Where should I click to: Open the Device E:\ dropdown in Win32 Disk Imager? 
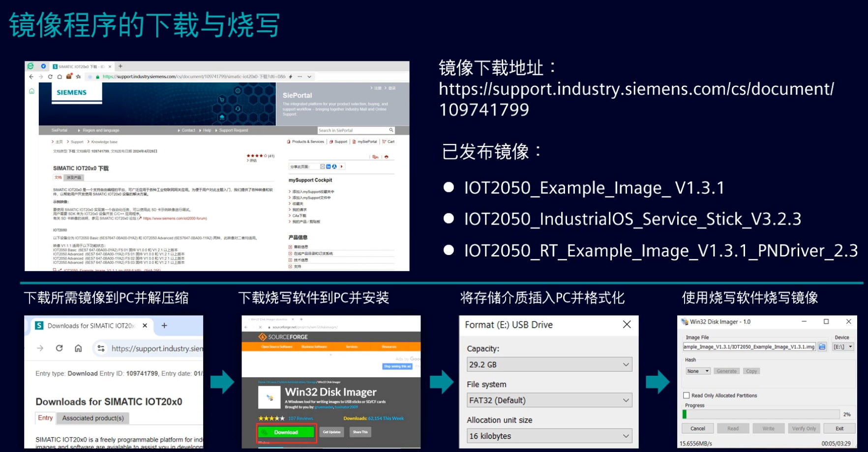(843, 347)
